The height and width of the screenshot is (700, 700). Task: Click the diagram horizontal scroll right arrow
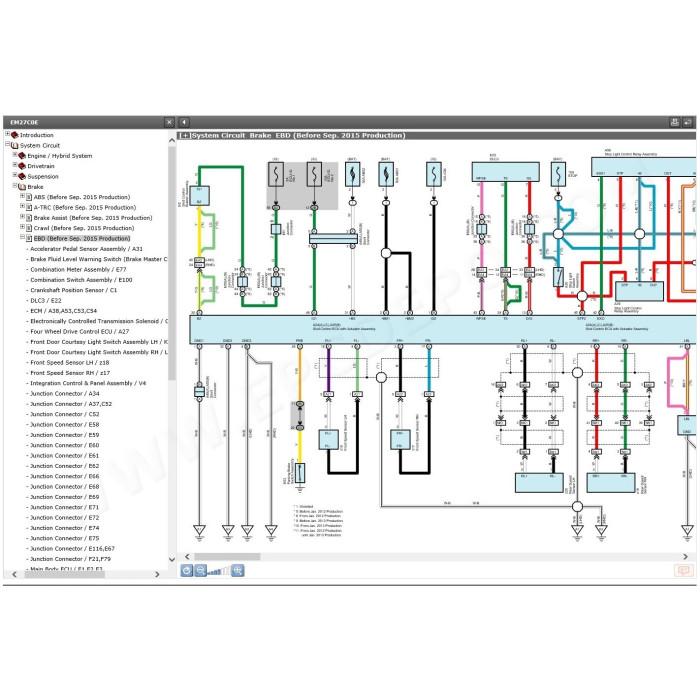point(685,557)
